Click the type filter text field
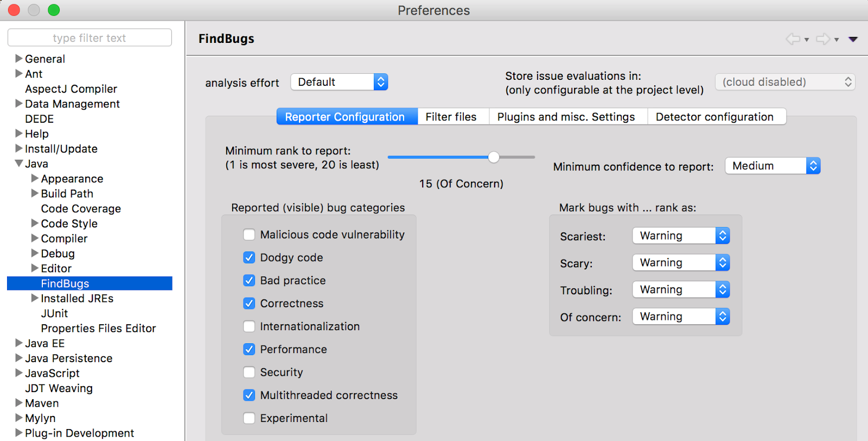This screenshot has width=868, height=441. click(90, 38)
